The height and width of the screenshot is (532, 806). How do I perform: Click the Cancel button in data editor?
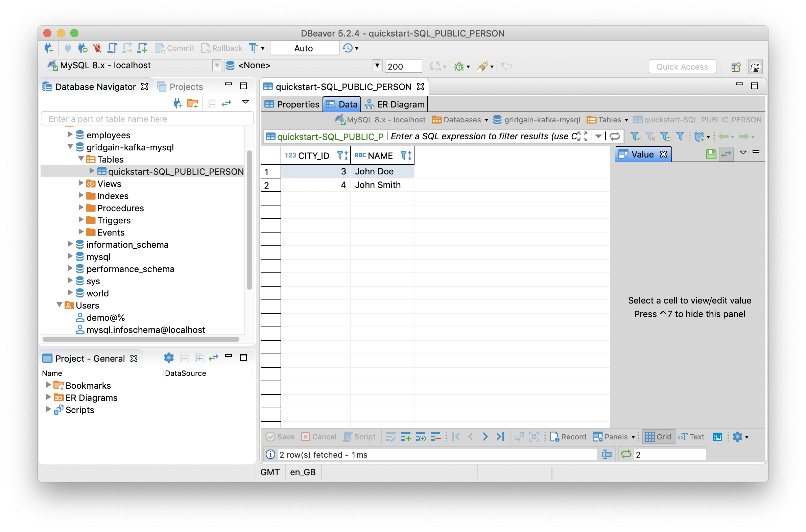coord(318,437)
